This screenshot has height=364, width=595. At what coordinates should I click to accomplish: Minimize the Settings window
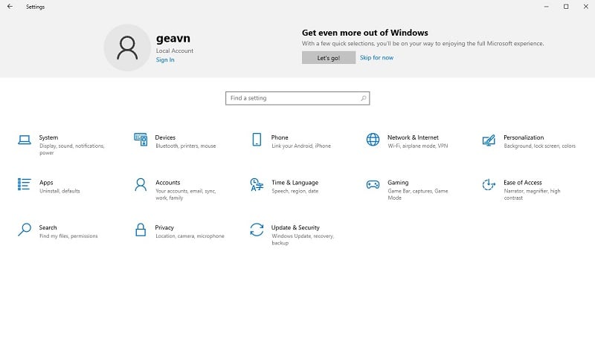(546, 7)
